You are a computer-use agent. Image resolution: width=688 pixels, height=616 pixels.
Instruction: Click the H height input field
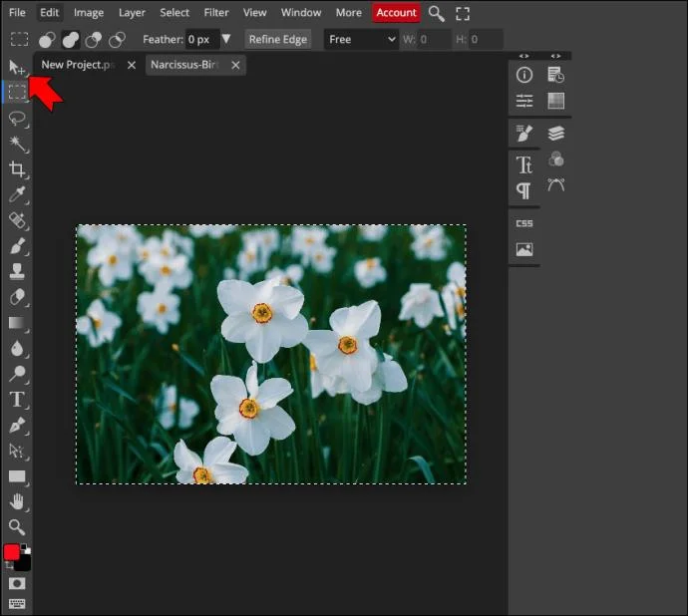coord(486,40)
